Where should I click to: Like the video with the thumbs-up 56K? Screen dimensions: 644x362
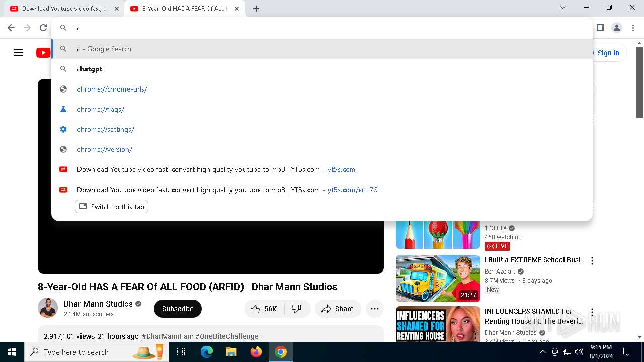click(264, 309)
